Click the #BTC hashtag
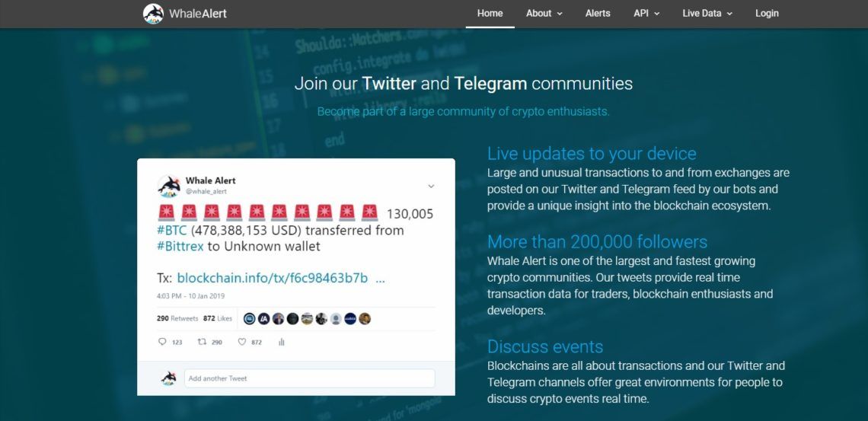This screenshot has height=421, width=868. [171, 230]
